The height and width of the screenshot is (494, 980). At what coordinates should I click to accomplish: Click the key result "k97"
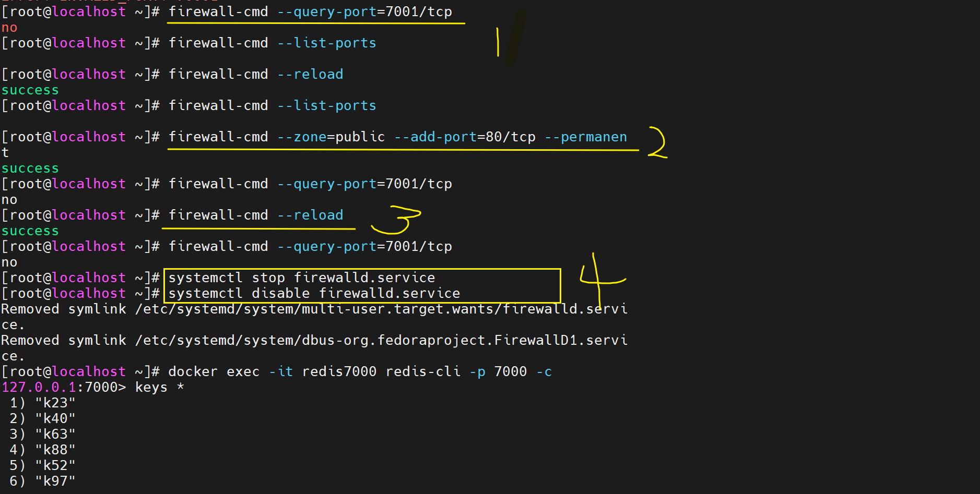(x=55, y=481)
